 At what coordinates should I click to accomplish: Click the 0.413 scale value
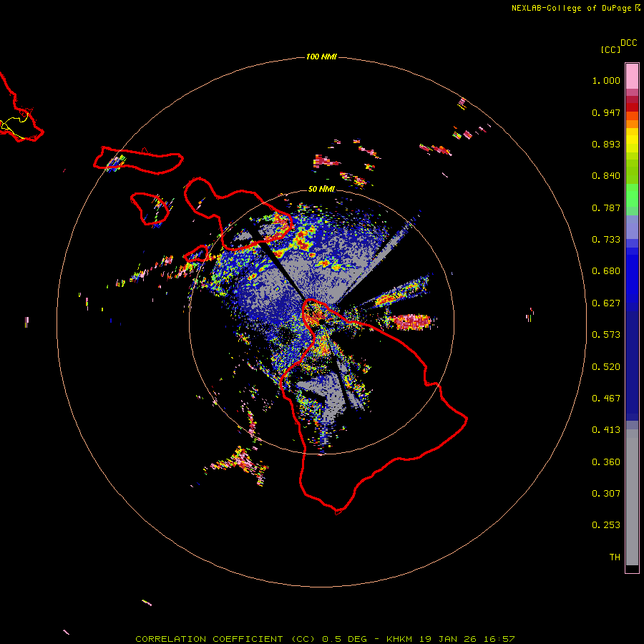coord(606,430)
